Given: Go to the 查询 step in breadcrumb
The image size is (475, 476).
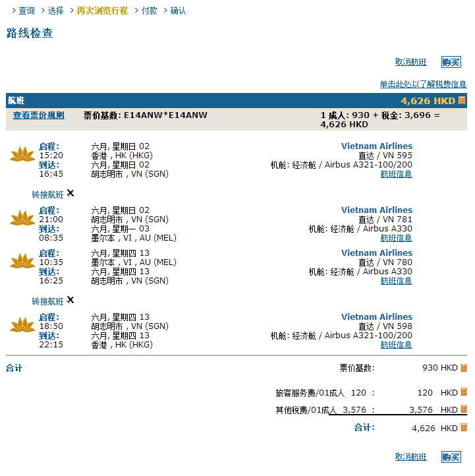Looking at the screenshot, I should 26,11.
